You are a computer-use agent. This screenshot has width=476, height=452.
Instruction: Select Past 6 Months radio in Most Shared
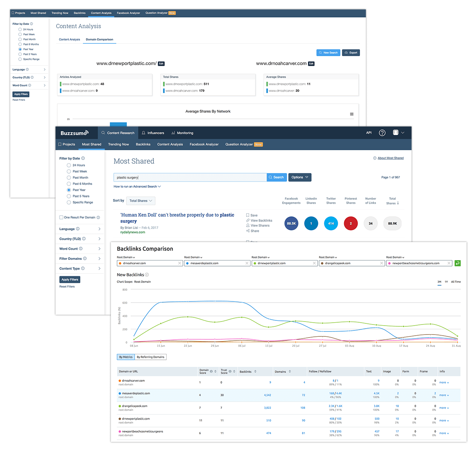tap(69, 184)
